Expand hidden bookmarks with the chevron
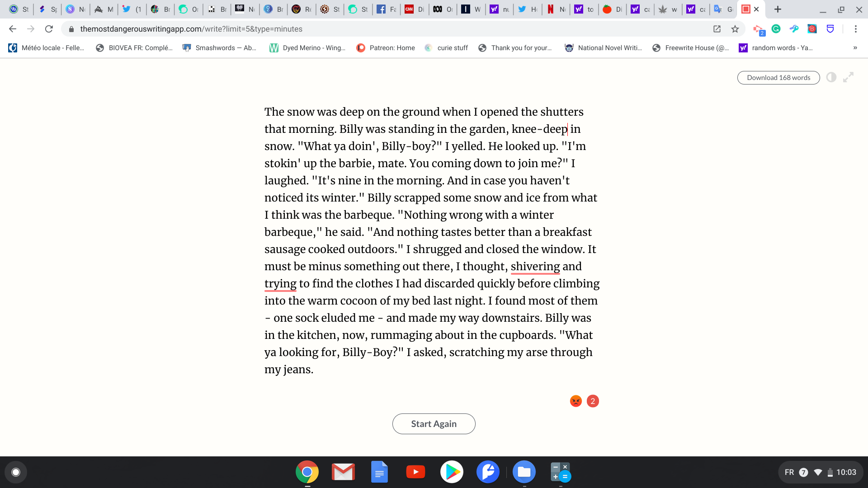 855,48
